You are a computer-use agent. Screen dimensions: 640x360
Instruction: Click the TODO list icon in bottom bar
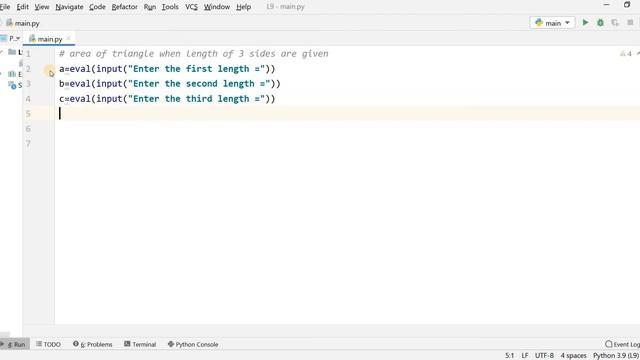(39, 344)
